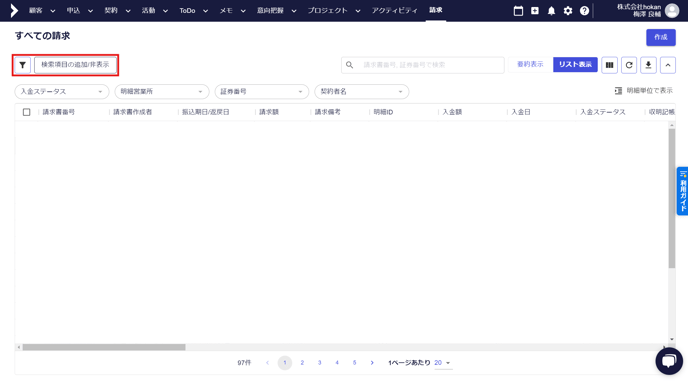Go to page 2
This screenshot has height=381, width=688.
302,363
